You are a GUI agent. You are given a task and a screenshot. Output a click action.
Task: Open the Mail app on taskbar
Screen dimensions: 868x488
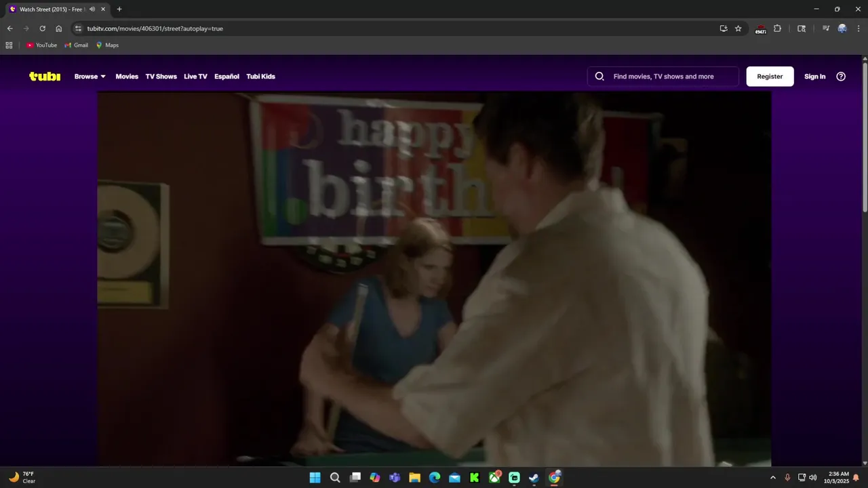454,478
